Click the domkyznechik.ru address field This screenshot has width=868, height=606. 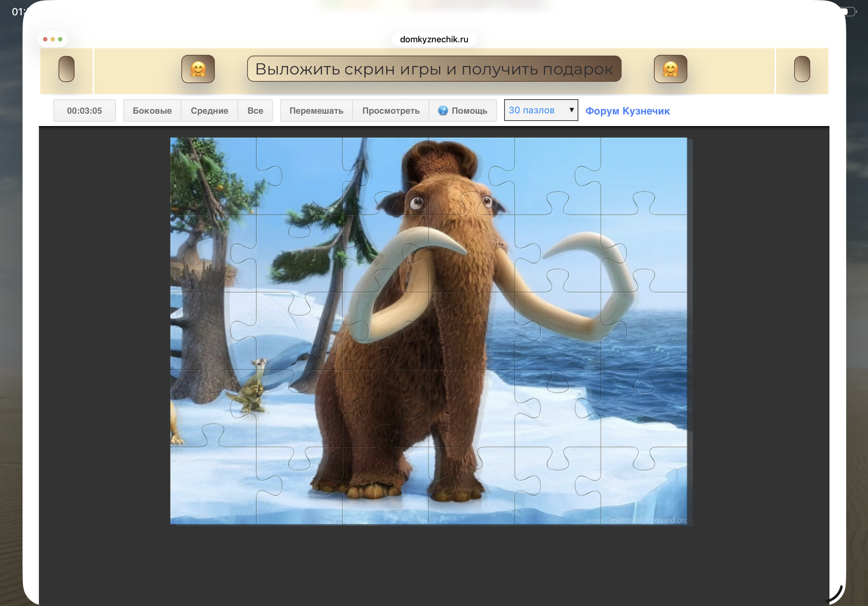pos(434,39)
